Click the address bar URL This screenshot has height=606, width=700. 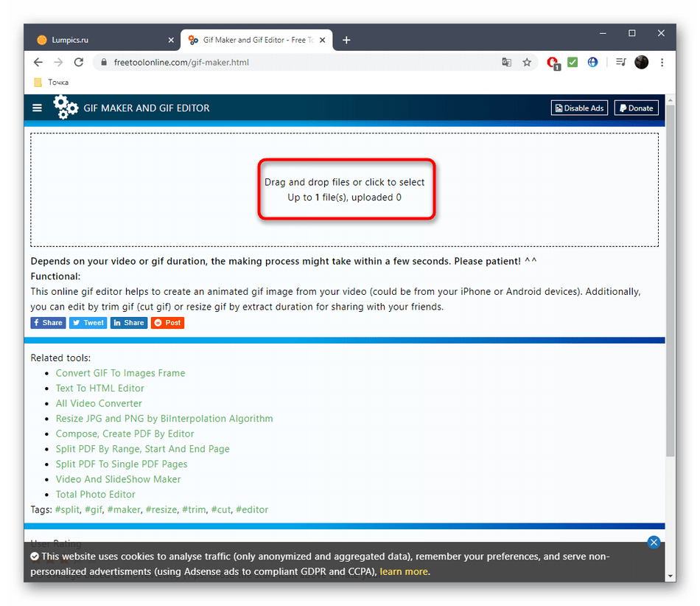pos(181,63)
